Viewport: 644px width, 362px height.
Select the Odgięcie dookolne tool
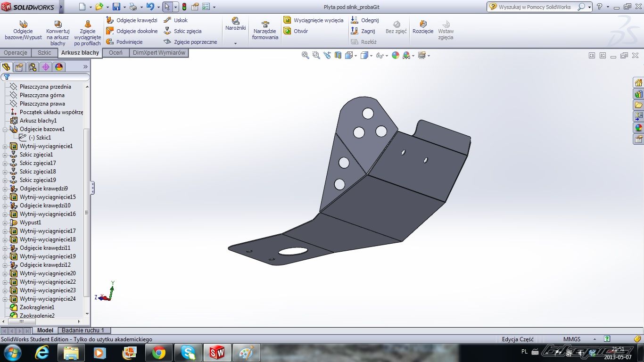coord(132,31)
